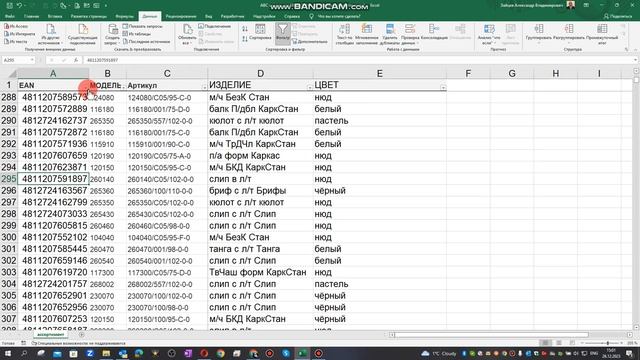Viewport: 640px width, 360px height.
Task: Open Existing Connections icon
Action: 83,33
